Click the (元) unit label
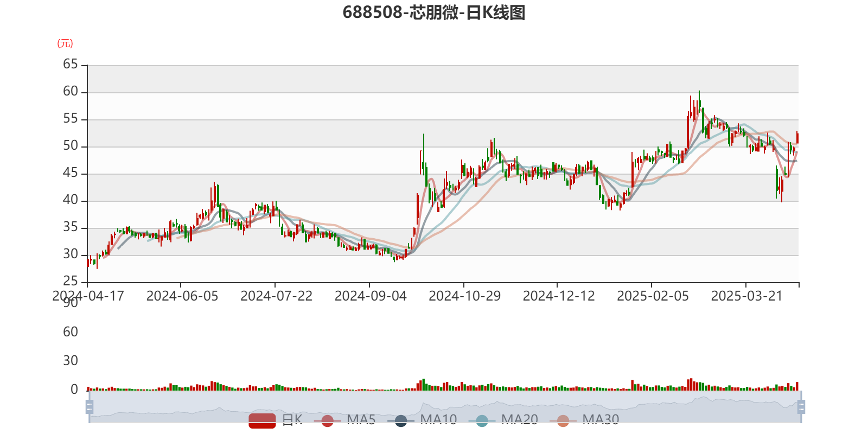This screenshot has width=868, height=434. click(x=65, y=43)
